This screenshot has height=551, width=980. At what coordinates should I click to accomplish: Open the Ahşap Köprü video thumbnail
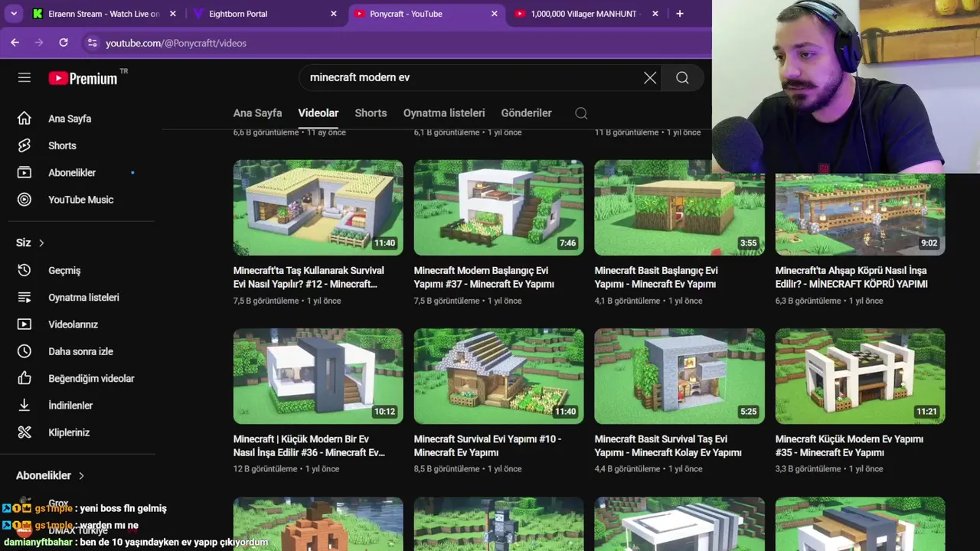point(861,214)
